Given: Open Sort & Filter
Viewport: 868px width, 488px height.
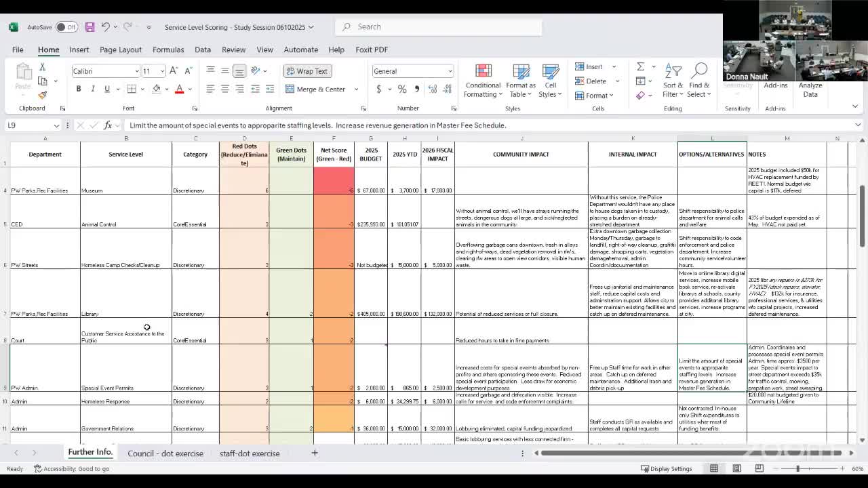Looking at the screenshot, I should [673, 81].
